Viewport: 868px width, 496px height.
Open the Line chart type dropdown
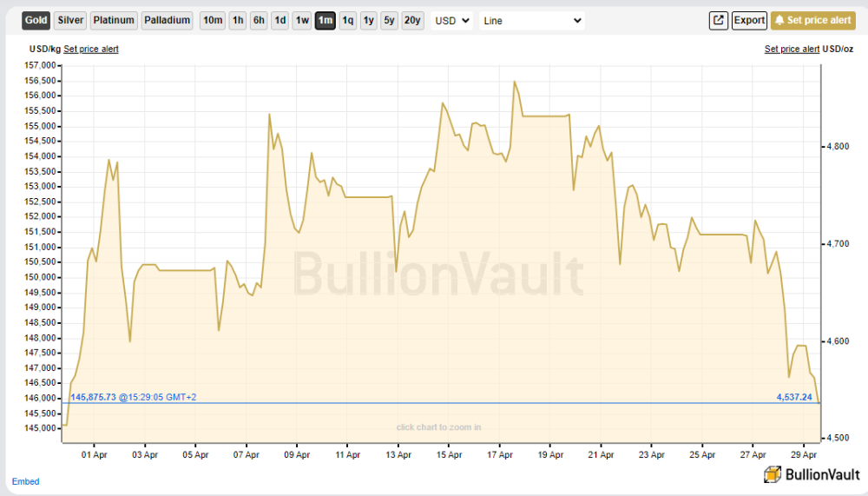coord(532,21)
